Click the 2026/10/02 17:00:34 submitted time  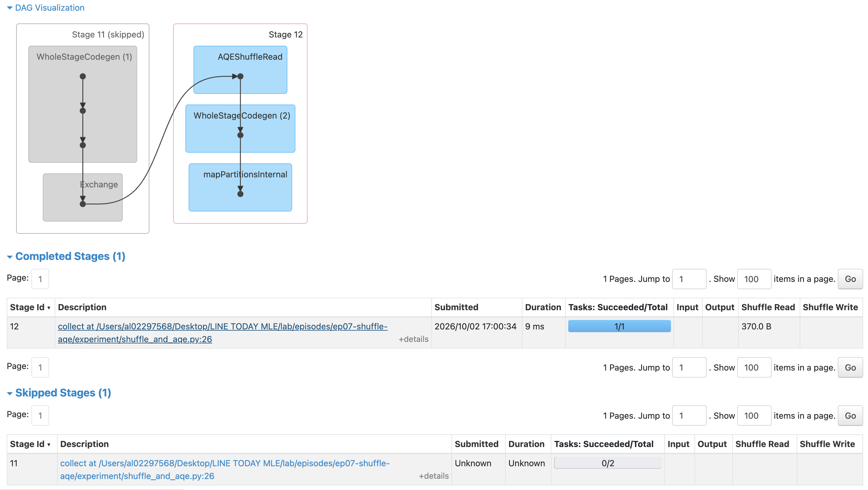pos(475,326)
